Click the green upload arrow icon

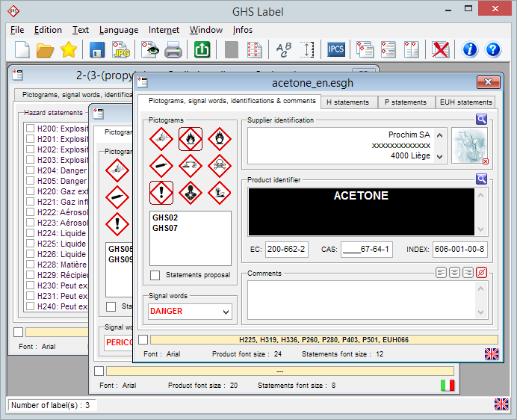point(202,50)
